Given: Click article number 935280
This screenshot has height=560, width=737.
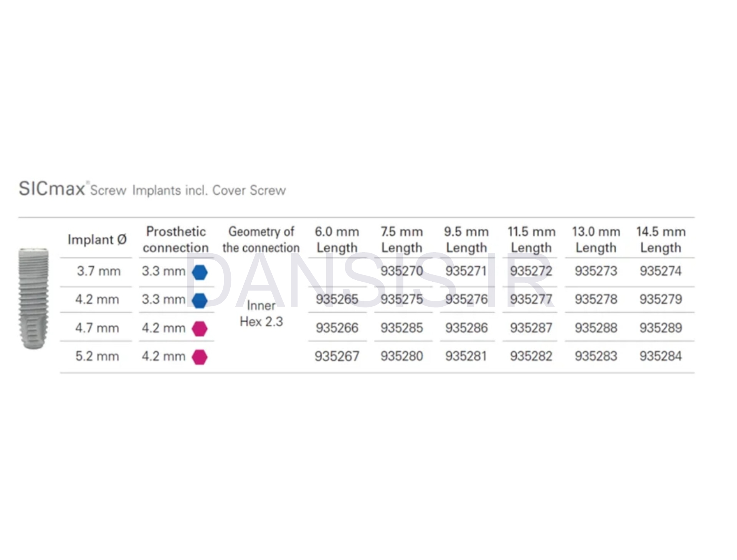Looking at the screenshot, I should (x=402, y=356).
